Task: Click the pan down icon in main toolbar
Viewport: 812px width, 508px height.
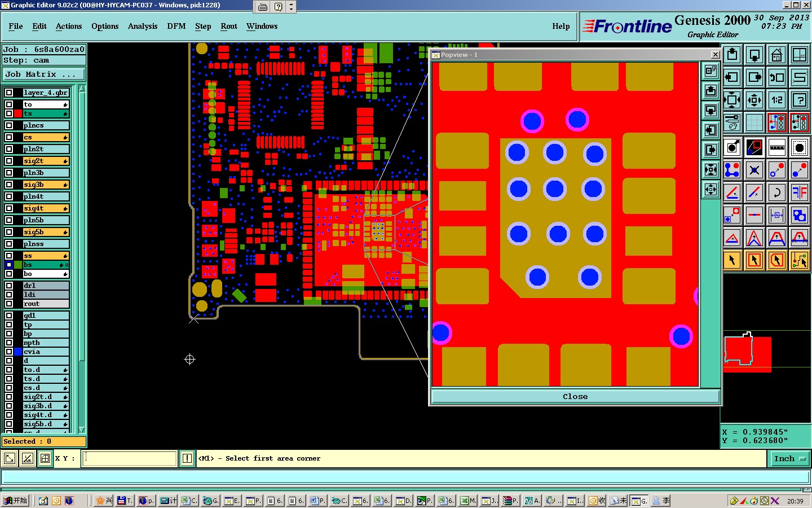Action: [754, 55]
